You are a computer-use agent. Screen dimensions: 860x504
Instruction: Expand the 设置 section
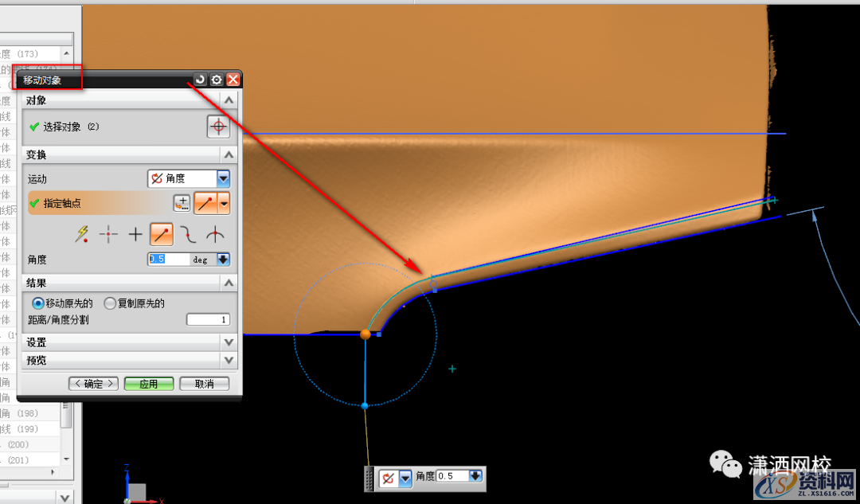click(x=229, y=342)
